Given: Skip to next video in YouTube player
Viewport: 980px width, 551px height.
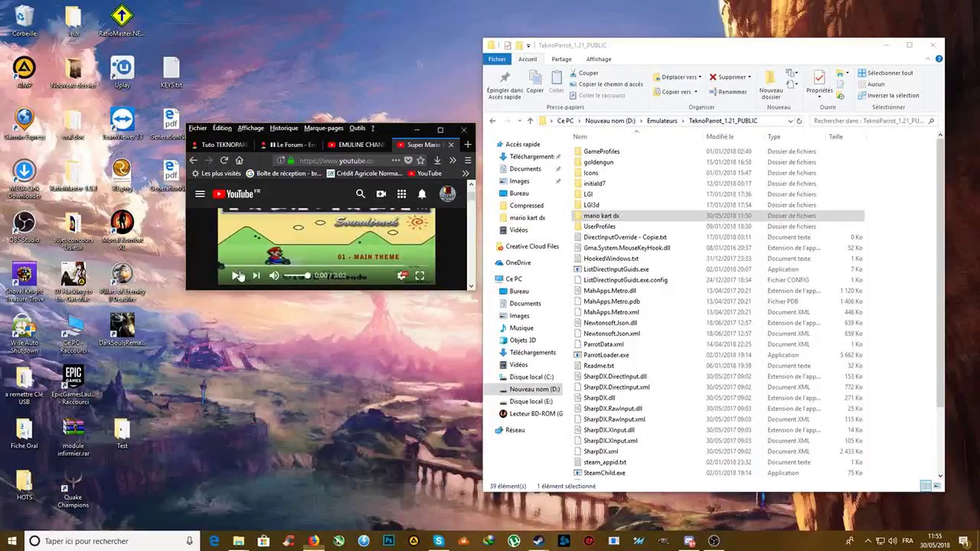Looking at the screenshot, I should [x=256, y=275].
